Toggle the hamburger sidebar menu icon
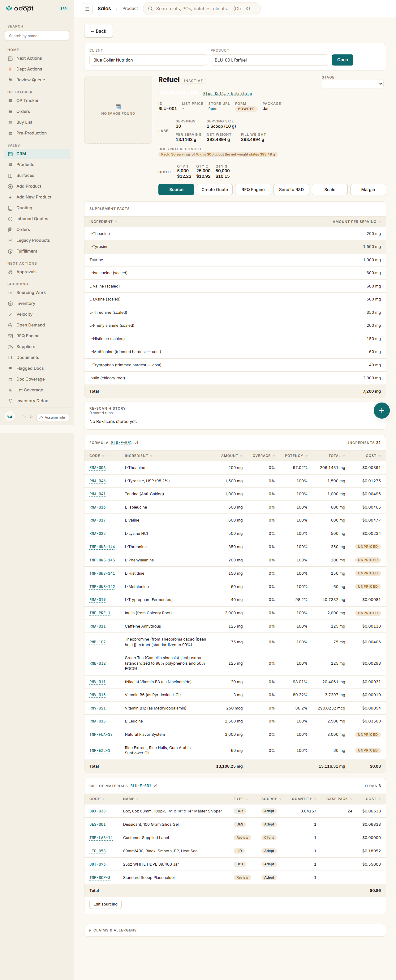Viewport: 396px width, 980px height. point(87,9)
